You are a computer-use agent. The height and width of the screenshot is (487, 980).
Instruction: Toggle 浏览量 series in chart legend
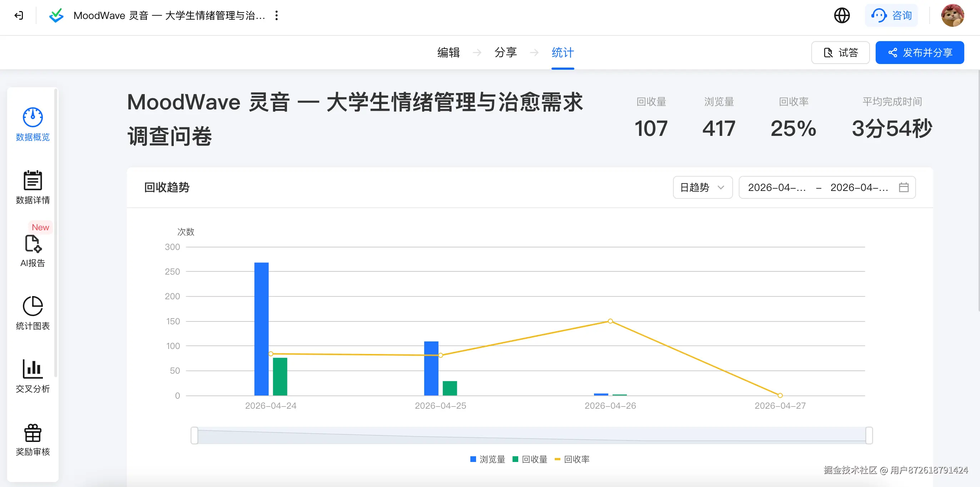(487, 459)
